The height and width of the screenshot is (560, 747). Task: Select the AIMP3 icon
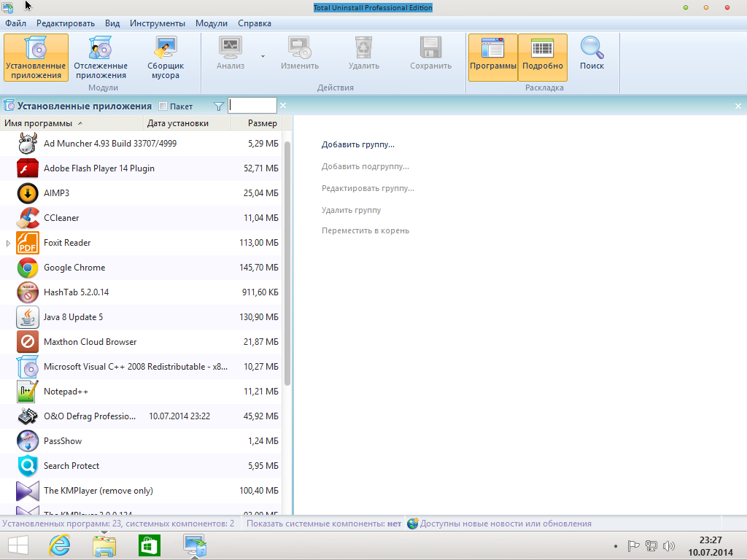click(28, 193)
